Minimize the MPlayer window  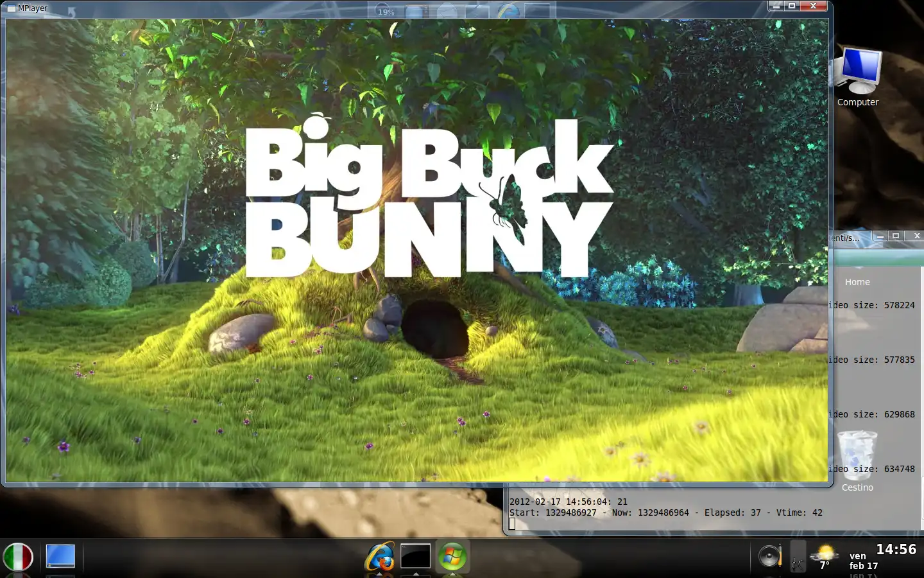coord(776,6)
